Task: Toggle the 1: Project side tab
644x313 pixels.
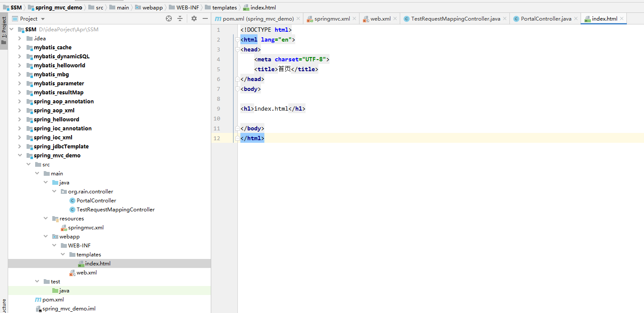Action: [4, 31]
